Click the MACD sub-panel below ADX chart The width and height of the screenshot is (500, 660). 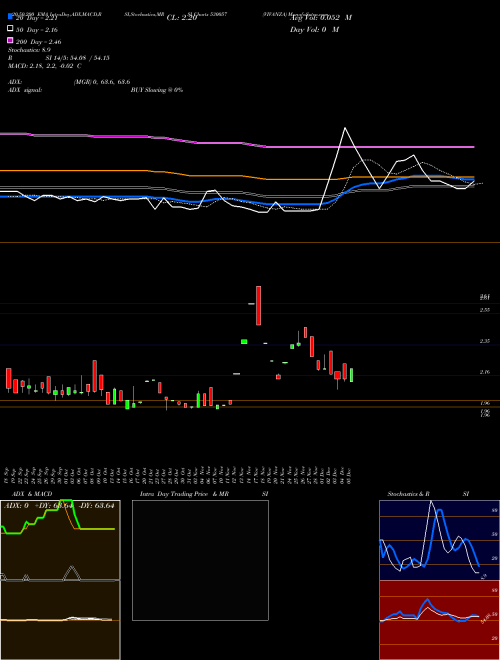(60, 620)
